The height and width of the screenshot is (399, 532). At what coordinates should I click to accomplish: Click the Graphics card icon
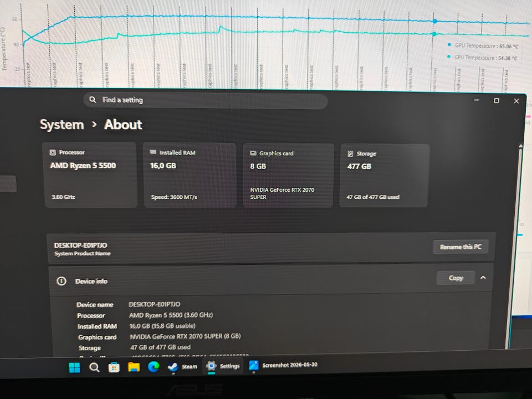[253, 153]
